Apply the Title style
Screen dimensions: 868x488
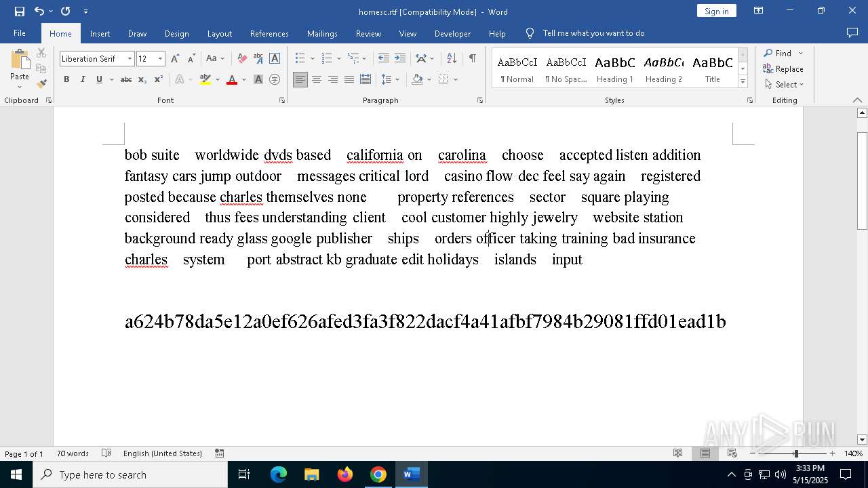713,68
